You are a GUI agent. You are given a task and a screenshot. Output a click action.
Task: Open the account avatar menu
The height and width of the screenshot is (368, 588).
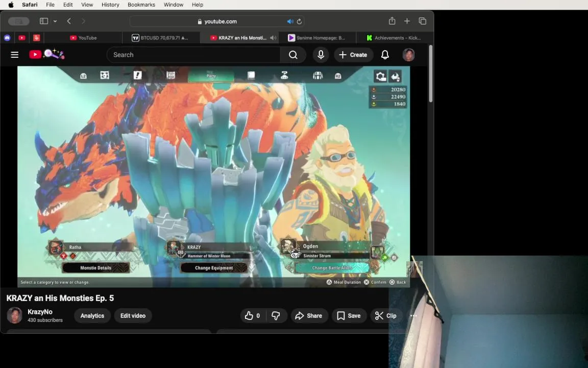pyautogui.click(x=408, y=55)
